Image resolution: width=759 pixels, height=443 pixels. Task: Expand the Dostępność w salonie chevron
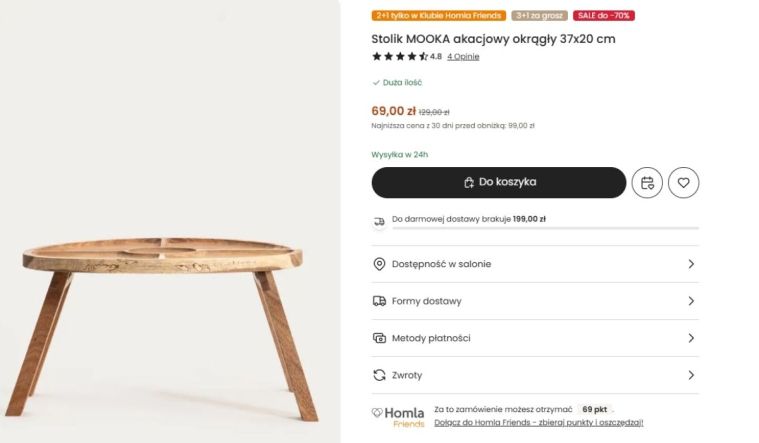[x=691, y=264]
